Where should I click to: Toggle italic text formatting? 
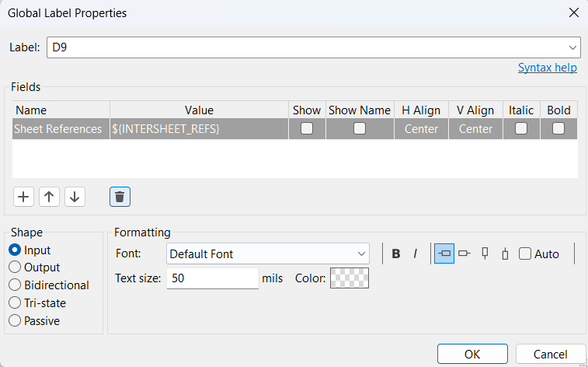point(415,253)
